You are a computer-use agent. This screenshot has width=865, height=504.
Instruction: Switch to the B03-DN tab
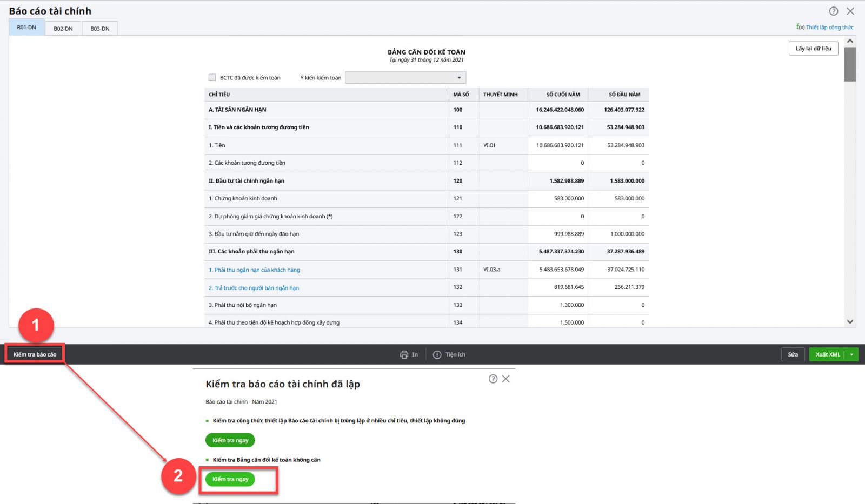click(x=100, y=29)
